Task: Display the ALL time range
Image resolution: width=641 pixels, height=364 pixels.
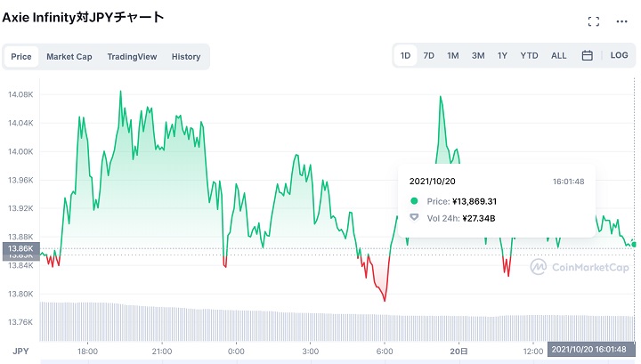Action: pyautogui.click(x=558, y=55)
